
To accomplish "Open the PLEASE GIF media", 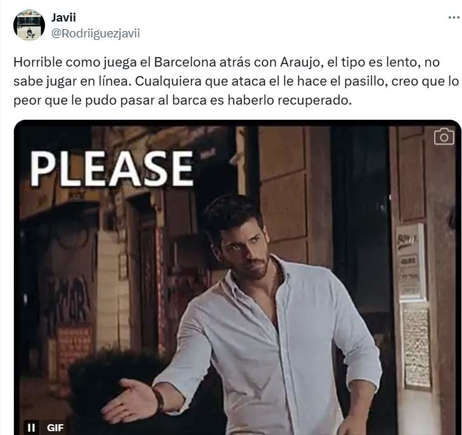I will pos(237,277).
